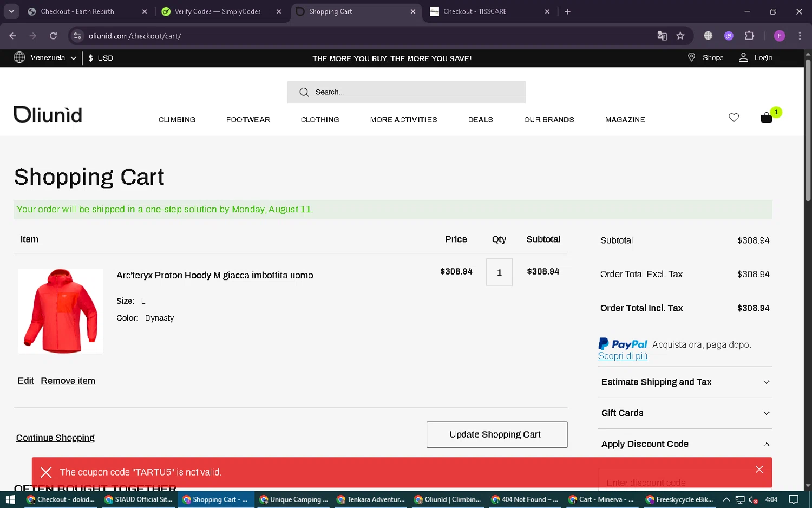Show hidden system tray icons
The height and width of the screenshot is (508, 812).
[x=726, y=499]
